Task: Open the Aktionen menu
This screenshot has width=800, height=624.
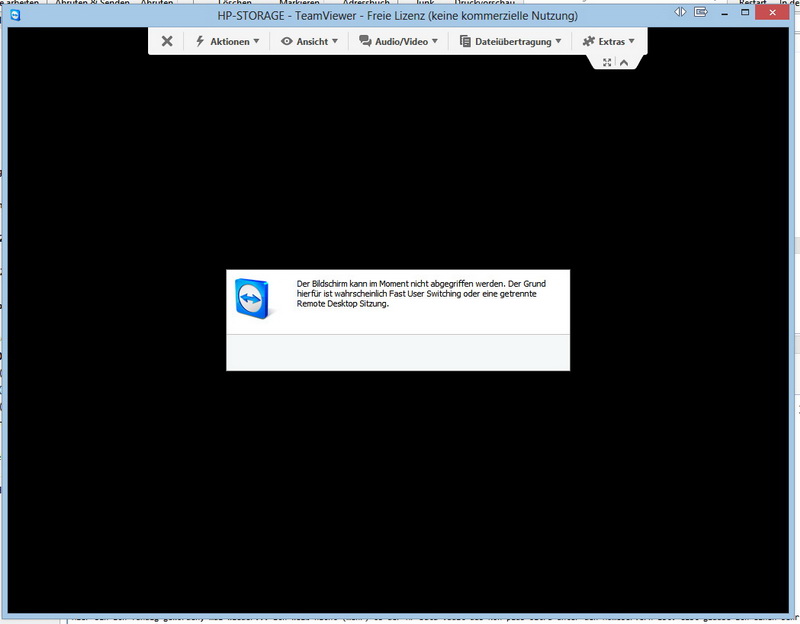Action: tap(228, 41)
